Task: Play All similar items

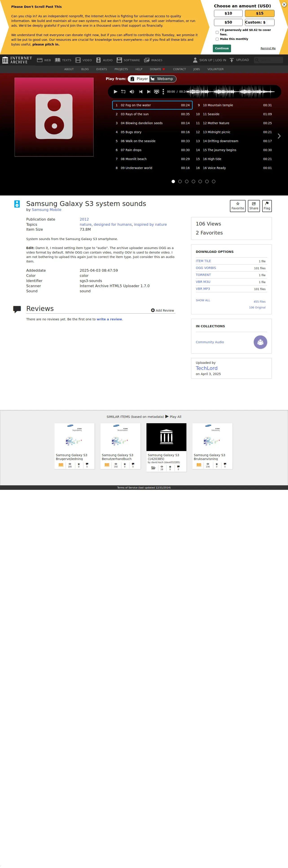Action: (x=173, y=417)
